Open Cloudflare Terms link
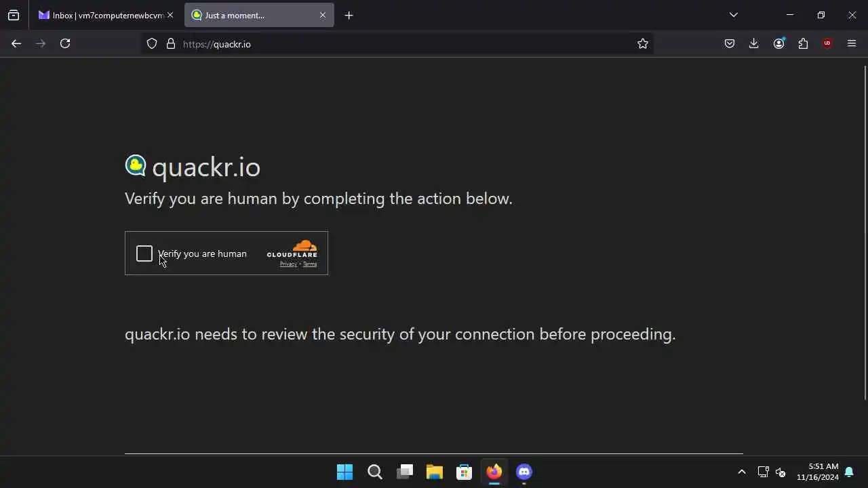 pos(310,264)
